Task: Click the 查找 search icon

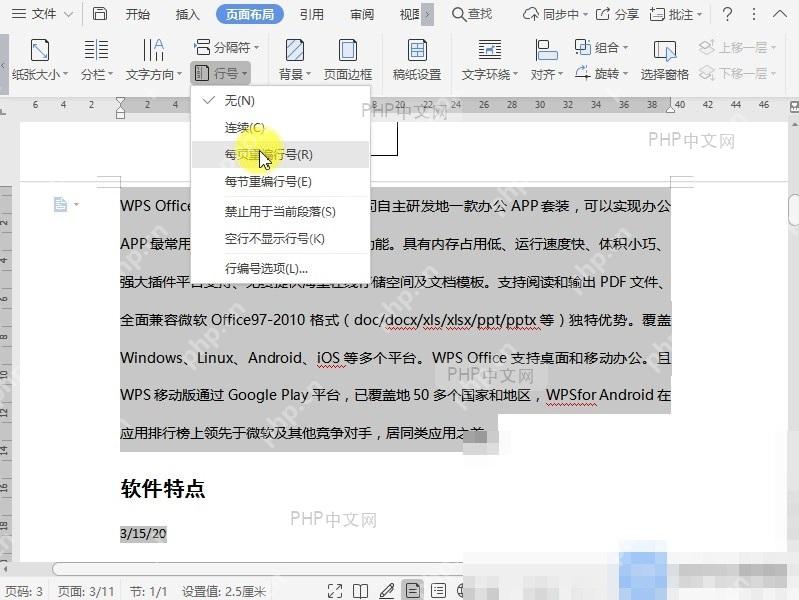Action: [459, 14]
